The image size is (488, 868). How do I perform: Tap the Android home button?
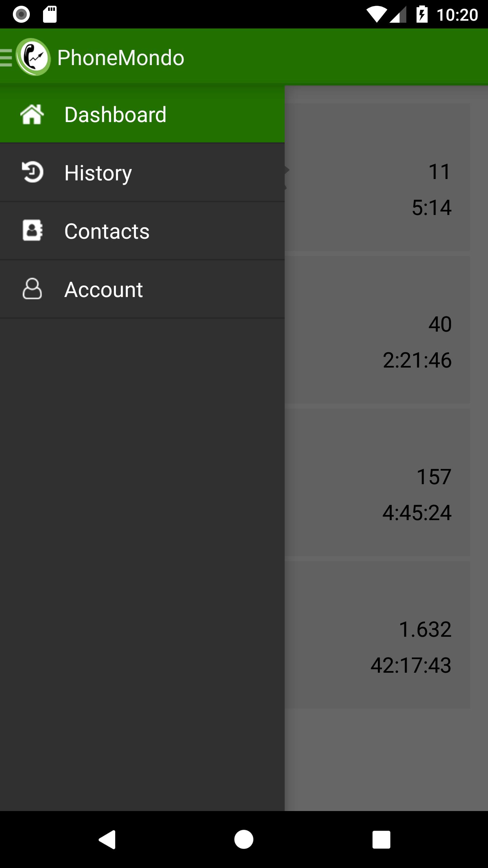click(244, 840)
